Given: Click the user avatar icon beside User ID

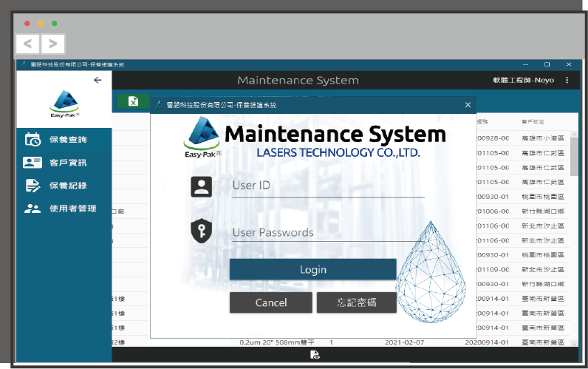Looking at the screenshot, I should click(x=202, y=186).
